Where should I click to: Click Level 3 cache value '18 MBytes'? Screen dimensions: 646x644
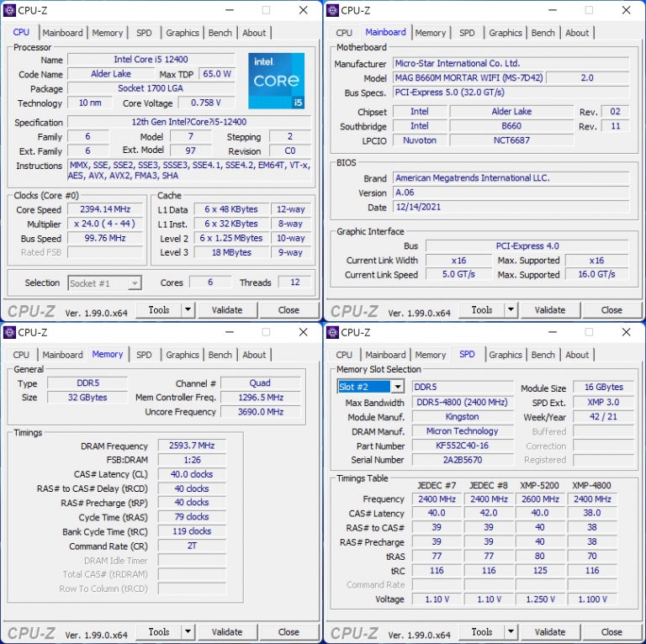click(x=231, y=252)
